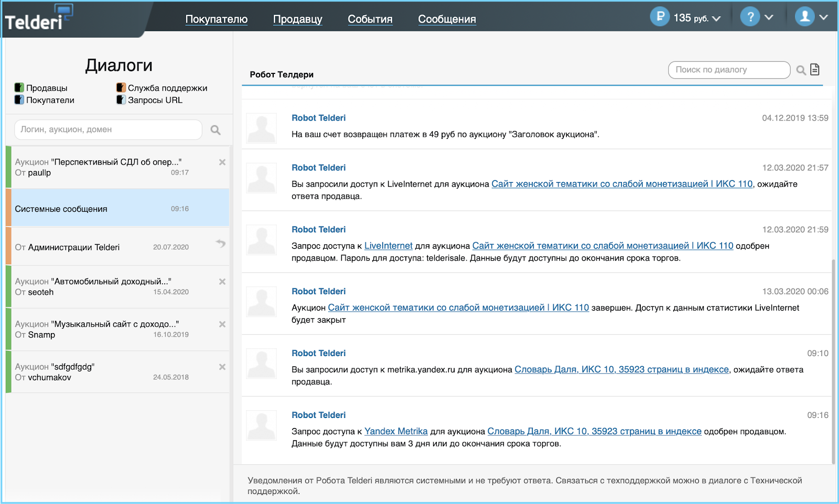
Task: Focus the Поиск по диалогу field
Action: (729, 70)
